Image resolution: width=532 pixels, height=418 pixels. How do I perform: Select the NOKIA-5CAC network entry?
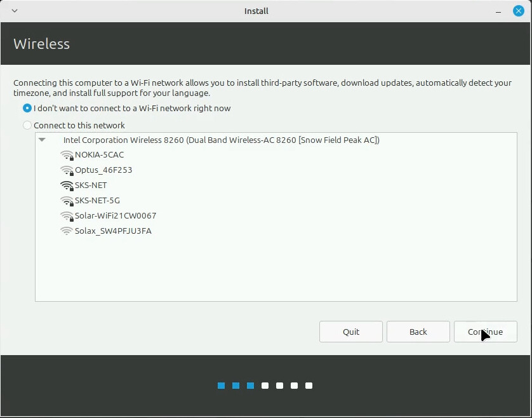[x=99, y=155]
